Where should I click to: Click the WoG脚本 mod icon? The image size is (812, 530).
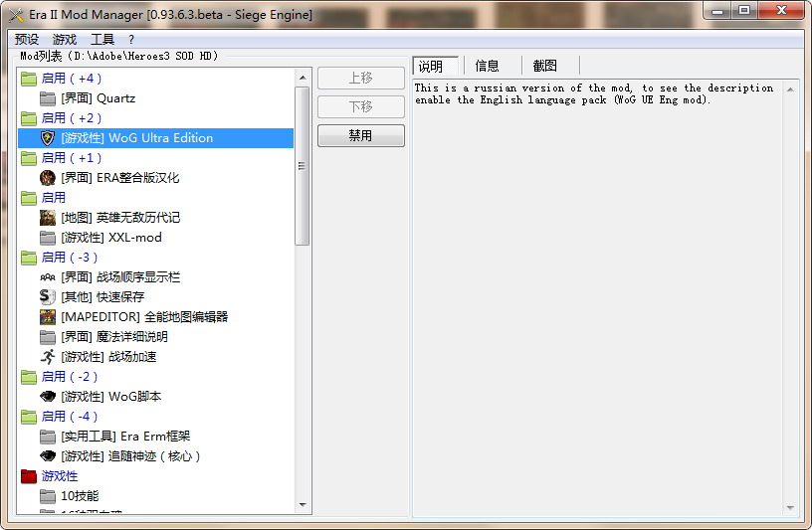pos(48,397)
